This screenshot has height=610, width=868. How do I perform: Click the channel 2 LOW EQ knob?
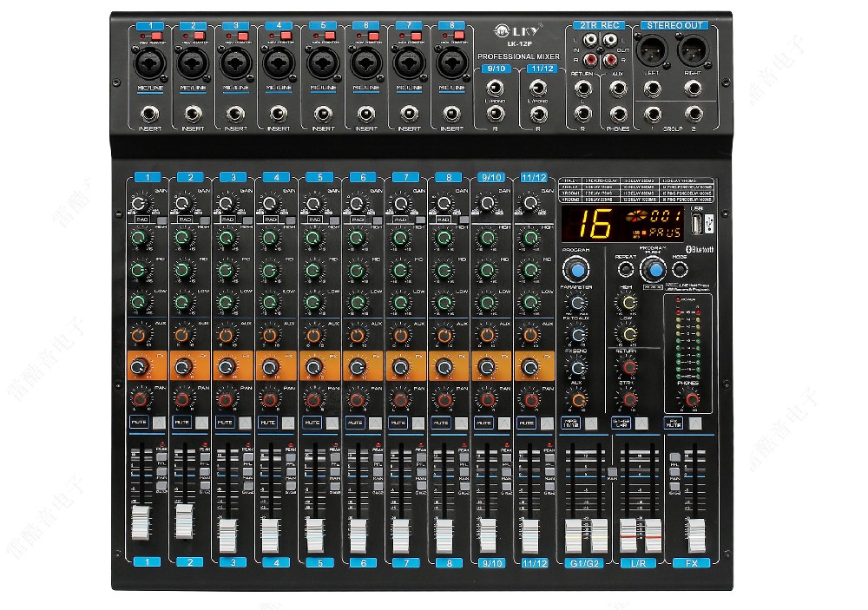point(182,302)
